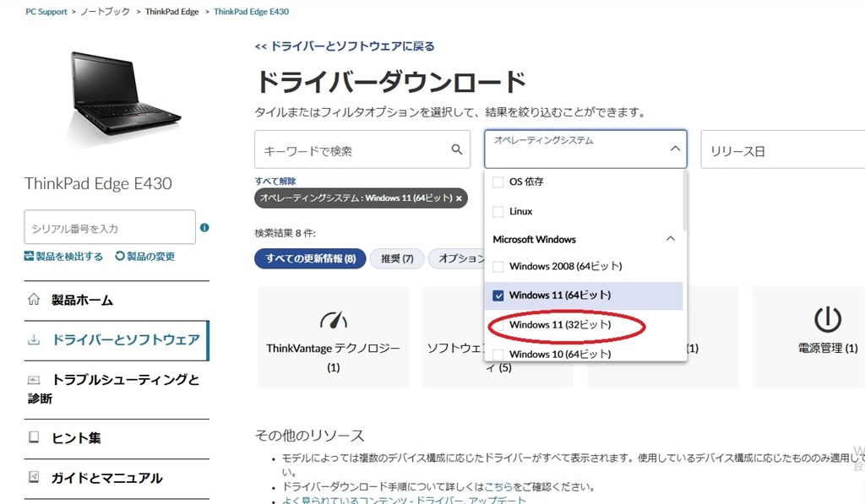865x504 pixels.
Task: Uncheck the Windows 11 (64ビット) checkbox
Action: (x=498, y=295)
